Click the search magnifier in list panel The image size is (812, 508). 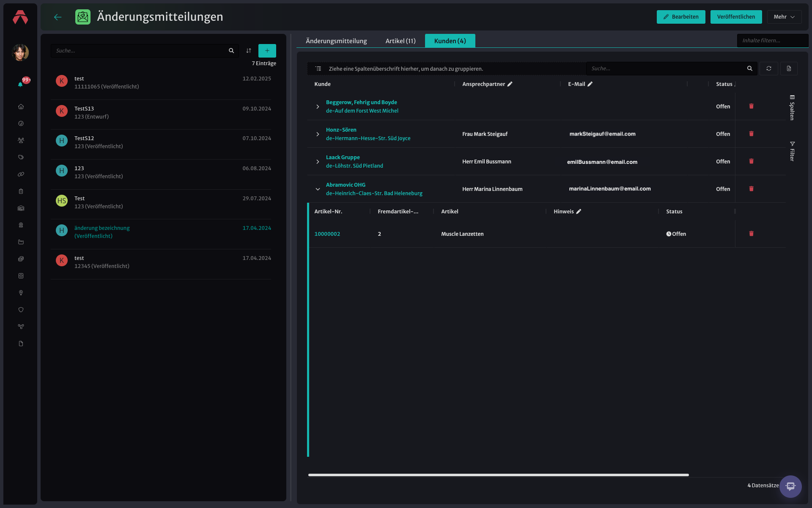(231, 51)
